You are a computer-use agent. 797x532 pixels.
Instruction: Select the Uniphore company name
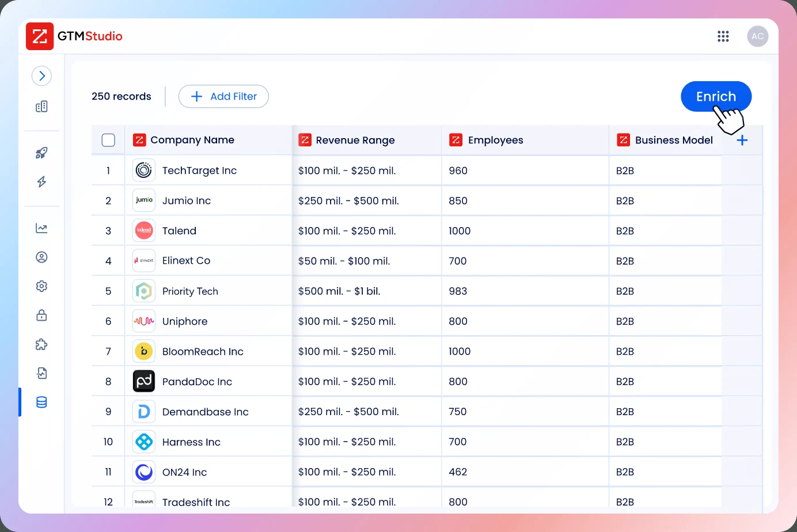coord(185,321)
